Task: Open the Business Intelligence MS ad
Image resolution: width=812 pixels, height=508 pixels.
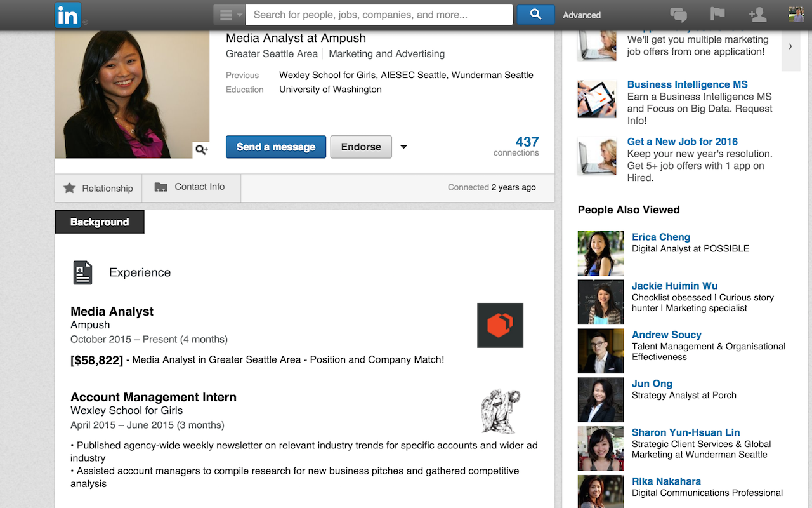Action: click(x=688, y=84)
